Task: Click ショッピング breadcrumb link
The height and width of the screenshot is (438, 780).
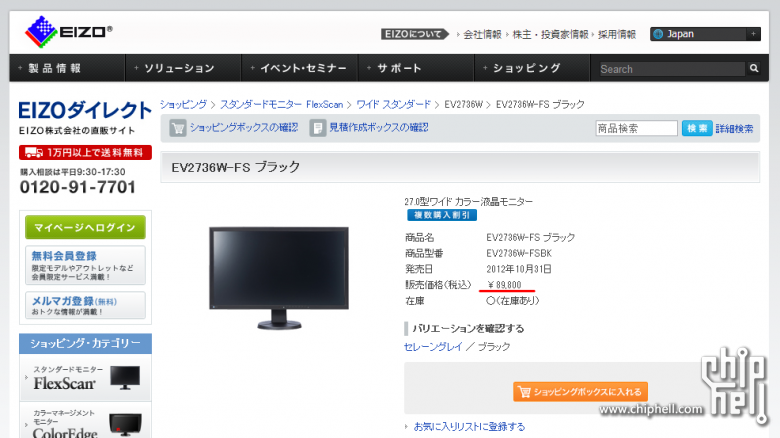Action: pos(183,105)
